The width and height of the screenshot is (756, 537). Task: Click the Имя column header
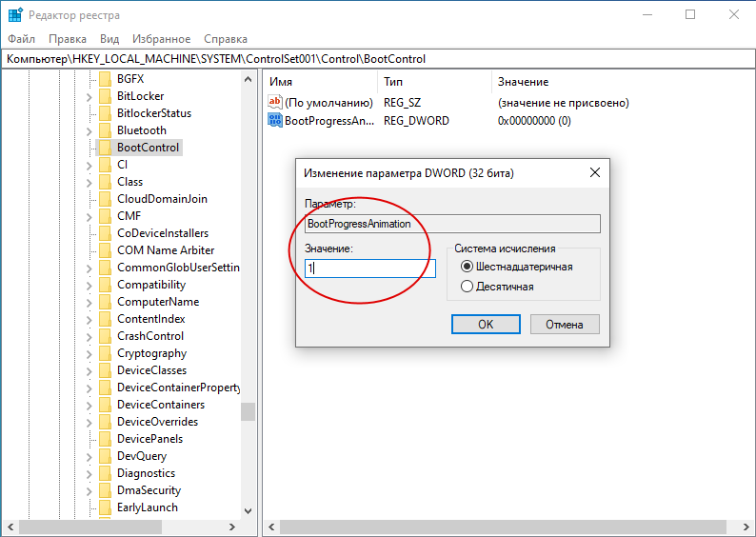click(x=320, y=82)
